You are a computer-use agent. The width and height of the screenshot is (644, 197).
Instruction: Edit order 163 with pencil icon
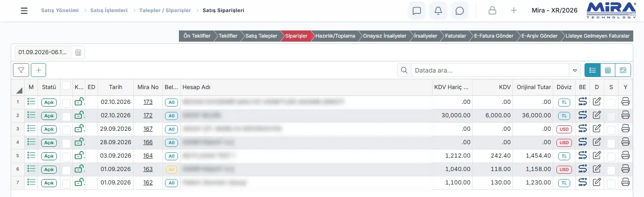(x=597, y=169)
